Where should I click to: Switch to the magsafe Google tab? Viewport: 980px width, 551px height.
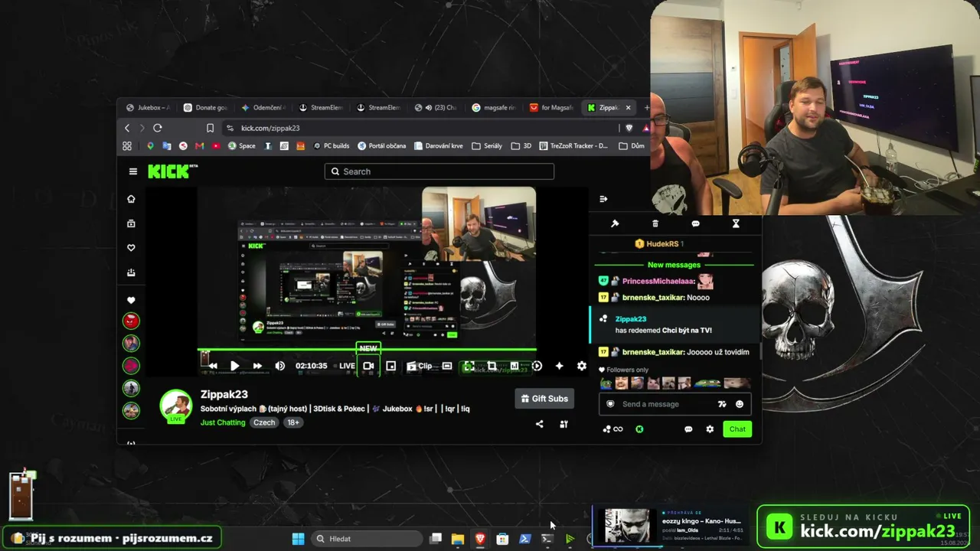click(x=495, y=108)
